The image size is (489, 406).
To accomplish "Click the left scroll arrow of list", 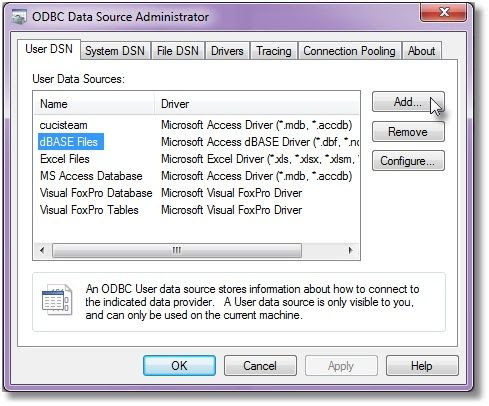I will coord(42,250).
